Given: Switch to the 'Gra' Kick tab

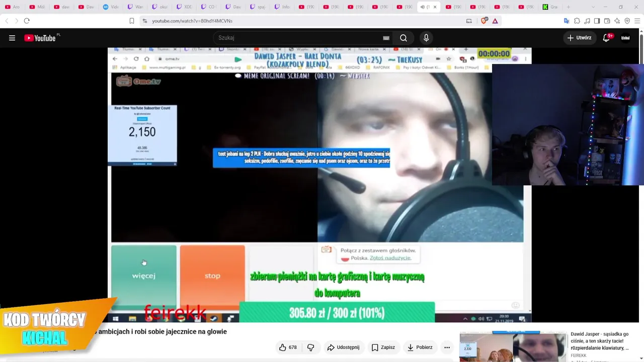Looking at the screenshot, I should coord(550,7).
